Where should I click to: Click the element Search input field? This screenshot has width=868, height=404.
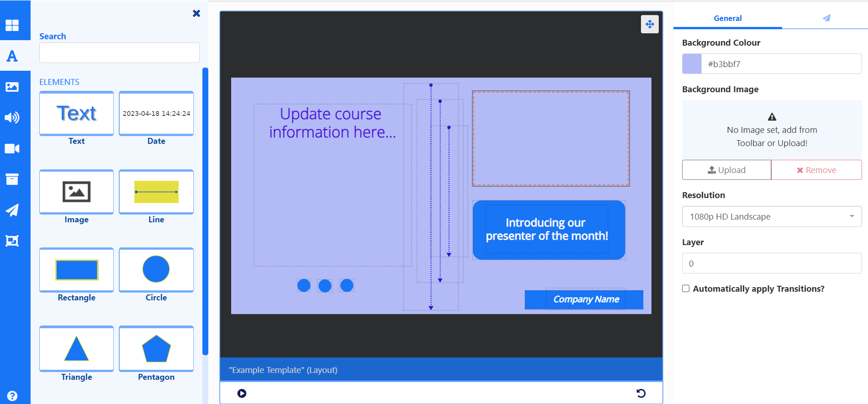[x=119, y=53]
